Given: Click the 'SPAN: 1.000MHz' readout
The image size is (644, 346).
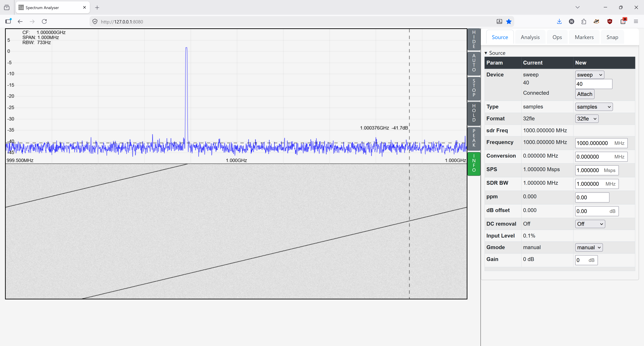Looking at the screenshot, I should (x=40, y=38).
